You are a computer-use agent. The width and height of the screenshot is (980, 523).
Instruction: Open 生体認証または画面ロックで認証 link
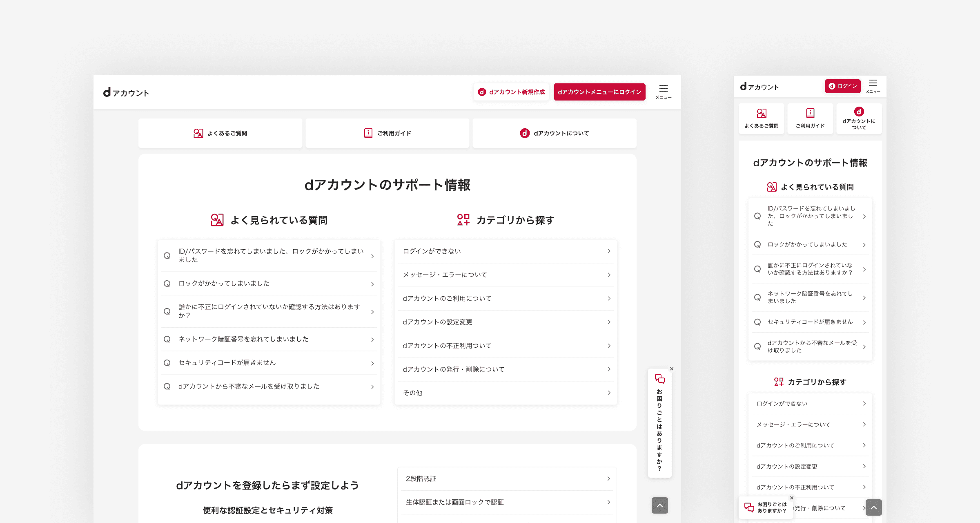507,503
